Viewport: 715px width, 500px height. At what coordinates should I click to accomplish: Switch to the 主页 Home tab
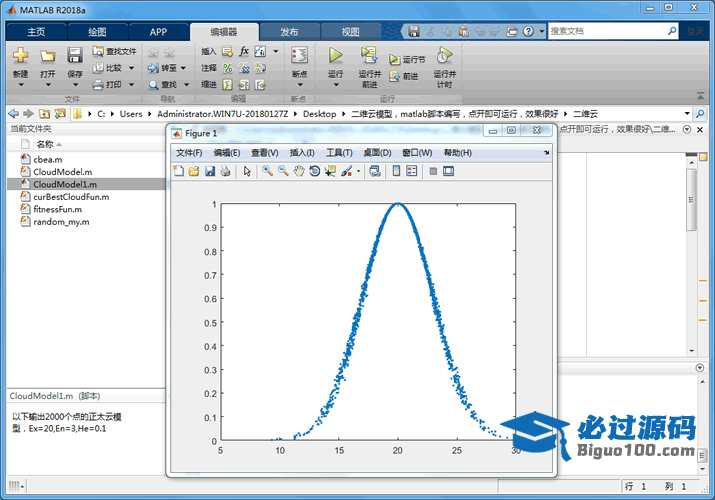click(36, 32)
